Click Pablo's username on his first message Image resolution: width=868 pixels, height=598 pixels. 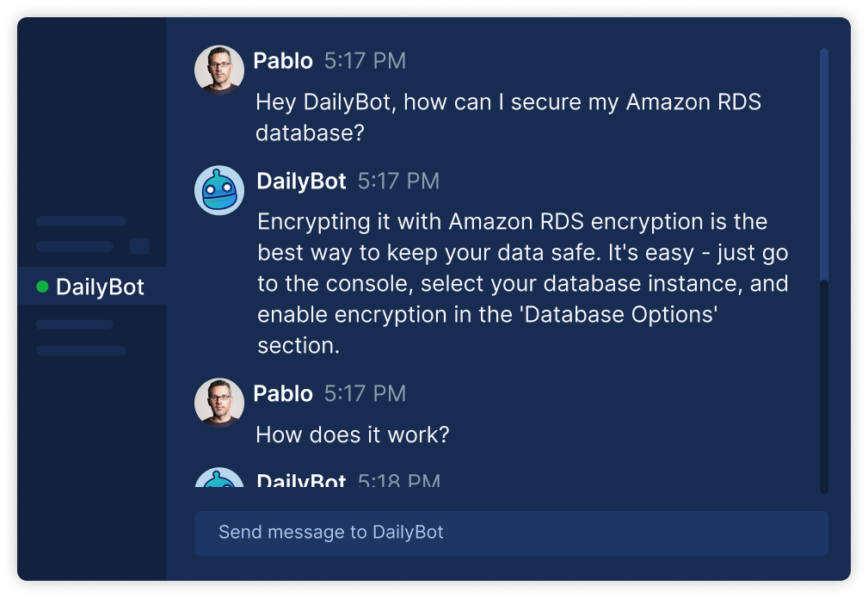pos(283,60)
